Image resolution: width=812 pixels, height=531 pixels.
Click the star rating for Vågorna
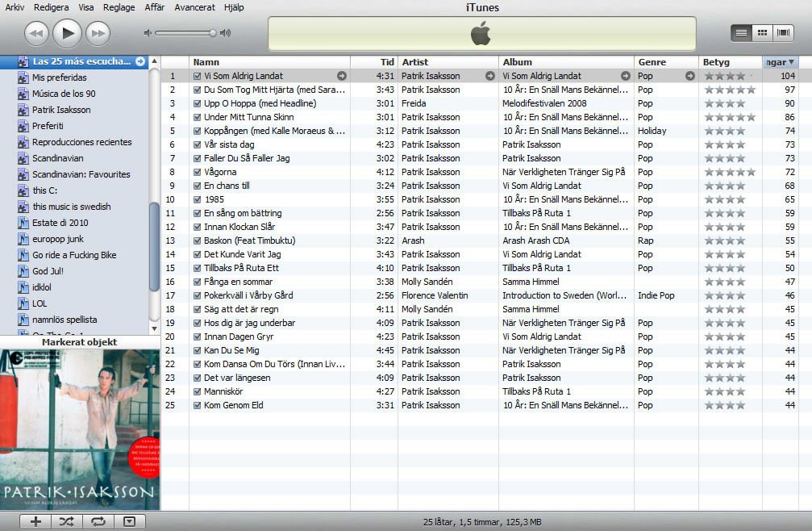point(730,172)
